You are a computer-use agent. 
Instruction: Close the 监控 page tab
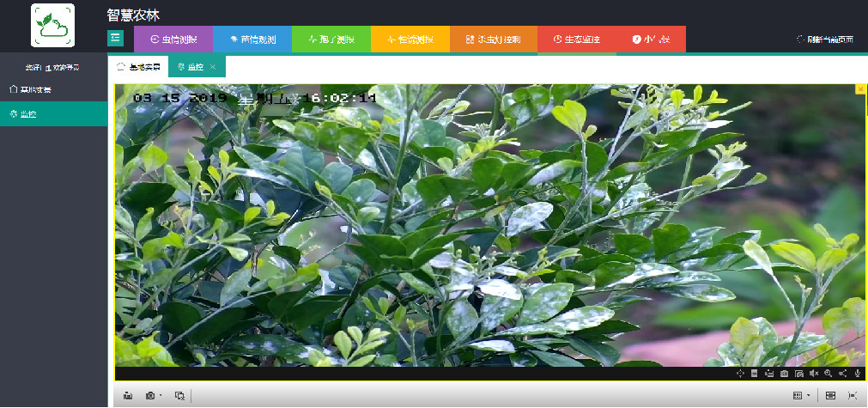[213, 67]
